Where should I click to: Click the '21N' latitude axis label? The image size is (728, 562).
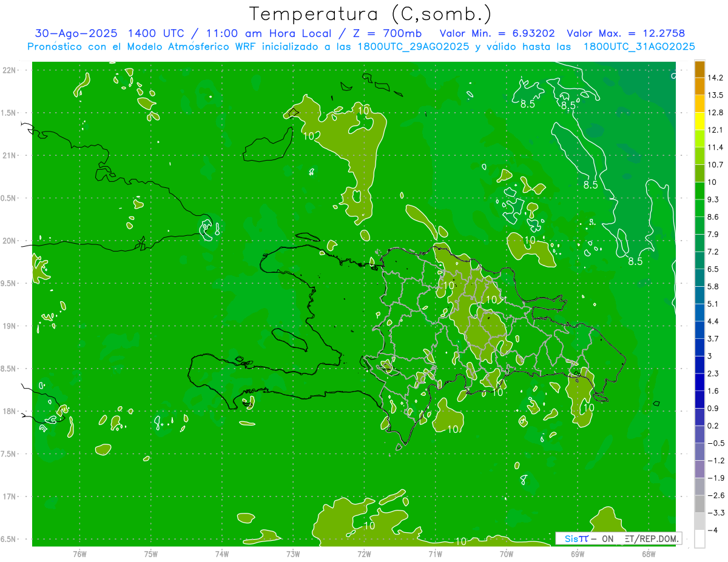(10, 155)
